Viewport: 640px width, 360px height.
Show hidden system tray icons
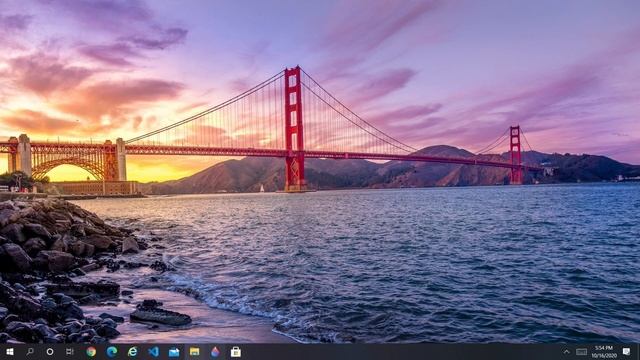pyautogui.click(x=567, y=352)
